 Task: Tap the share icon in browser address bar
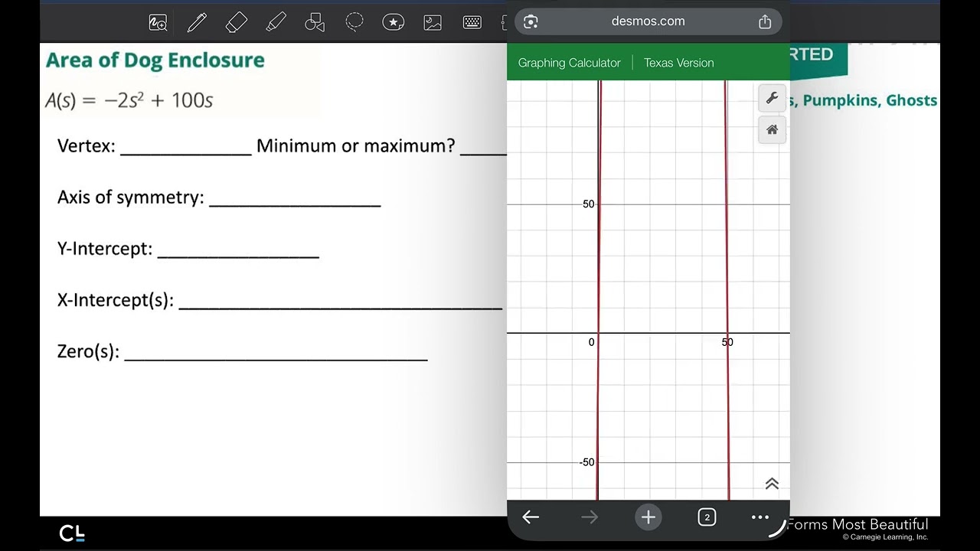[x=765, y=21]
